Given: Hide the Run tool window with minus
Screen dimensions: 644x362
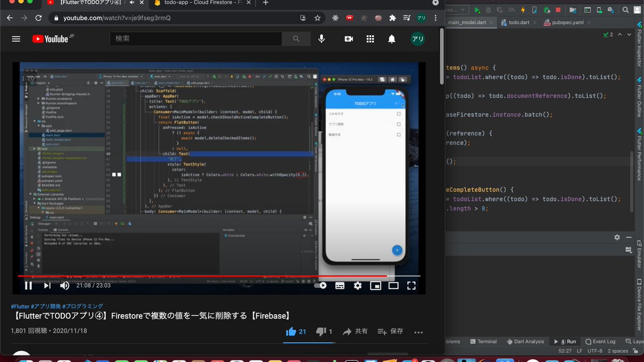Looking at the screenshot, I should point(628,237).
